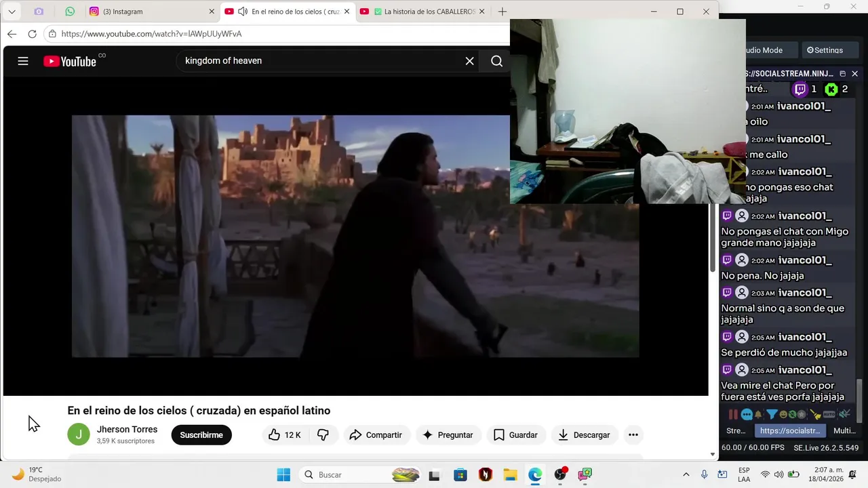
Task: Open Jherson Torres channel avatar
Action: (x=79, y=434)
